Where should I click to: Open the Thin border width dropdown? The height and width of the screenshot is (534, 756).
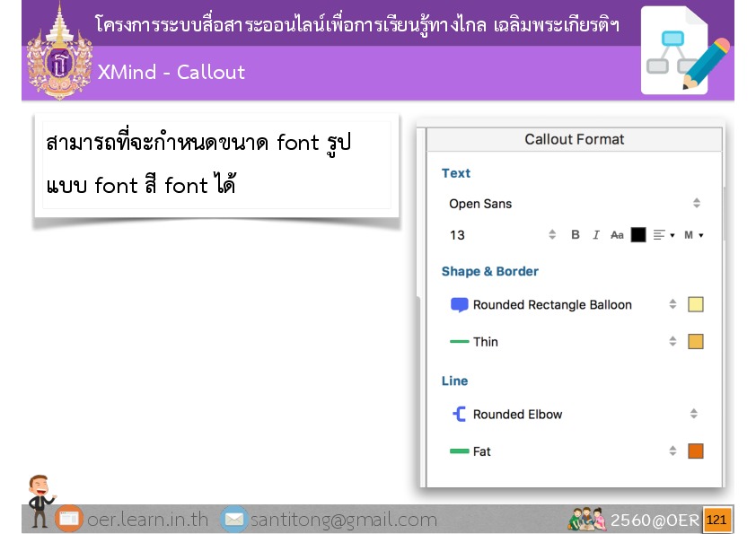(672, 342)
